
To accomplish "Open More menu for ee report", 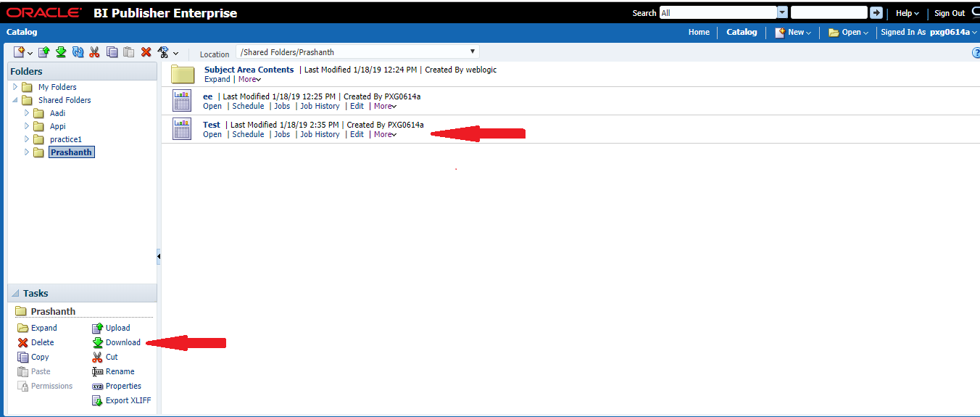I will pos(386,106).
